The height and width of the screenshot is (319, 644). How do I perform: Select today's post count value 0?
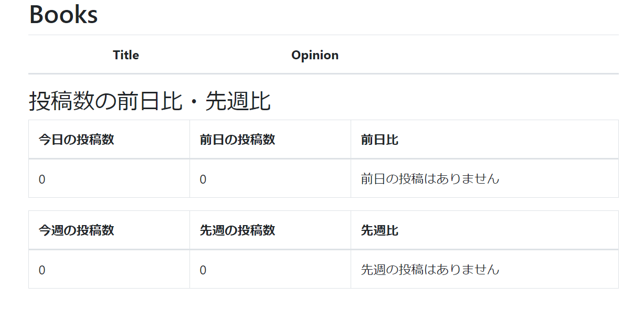[109, 179]
